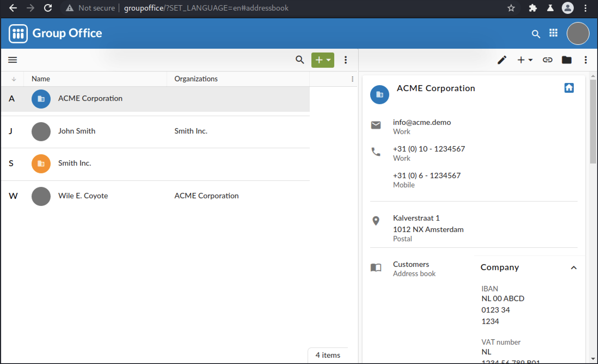Click the Company section title
The width and height of the screenshot is (598, 364).
tap(500, 267)
